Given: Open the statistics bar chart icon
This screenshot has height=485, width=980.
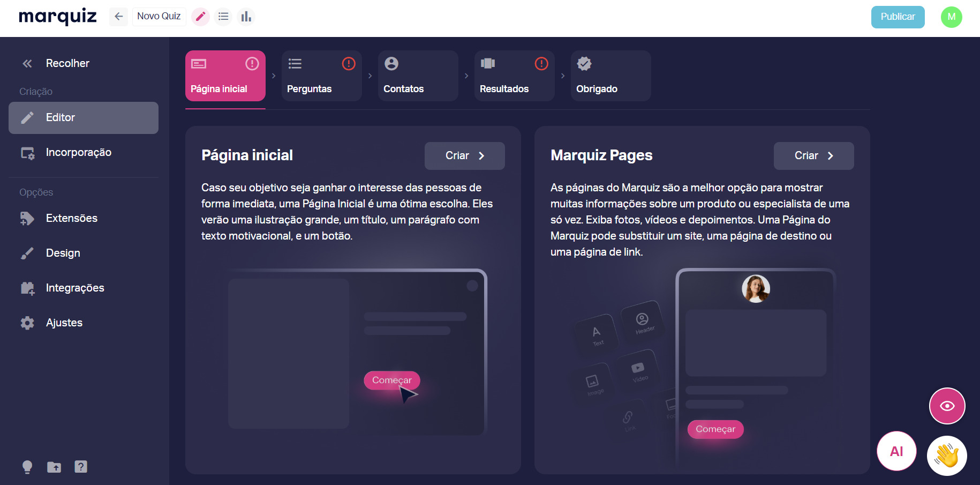Looking at the screenshot, I should 246,17.
